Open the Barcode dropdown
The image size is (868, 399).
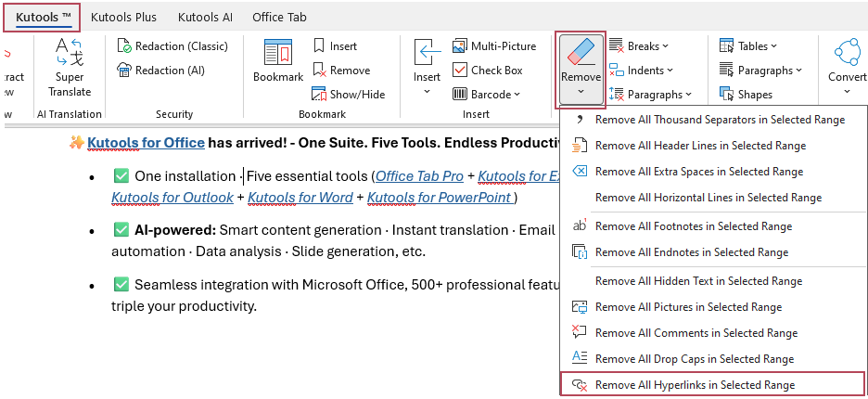(486, 95)
